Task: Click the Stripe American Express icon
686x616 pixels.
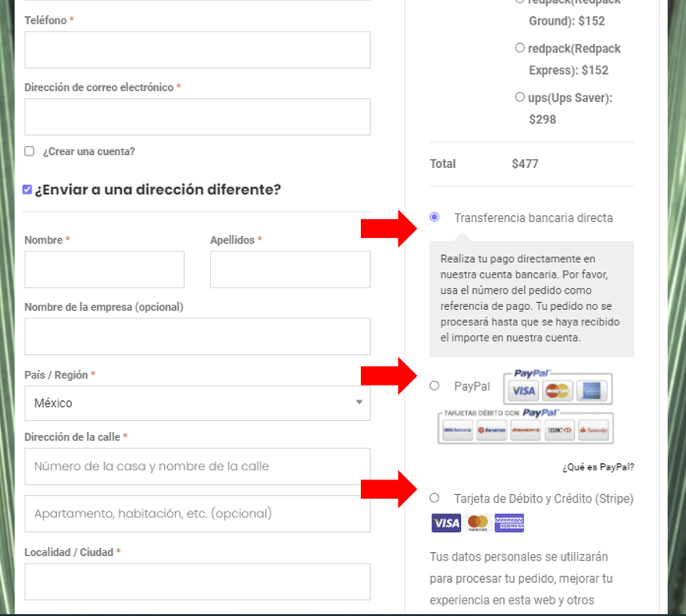Action: coord(509,523)
